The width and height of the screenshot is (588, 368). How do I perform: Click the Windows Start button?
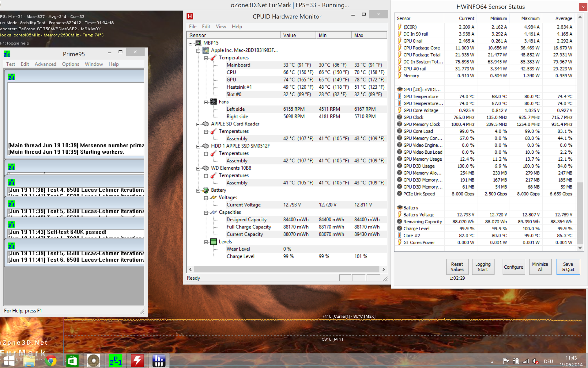pyautogui.click(x=9, y=361)
